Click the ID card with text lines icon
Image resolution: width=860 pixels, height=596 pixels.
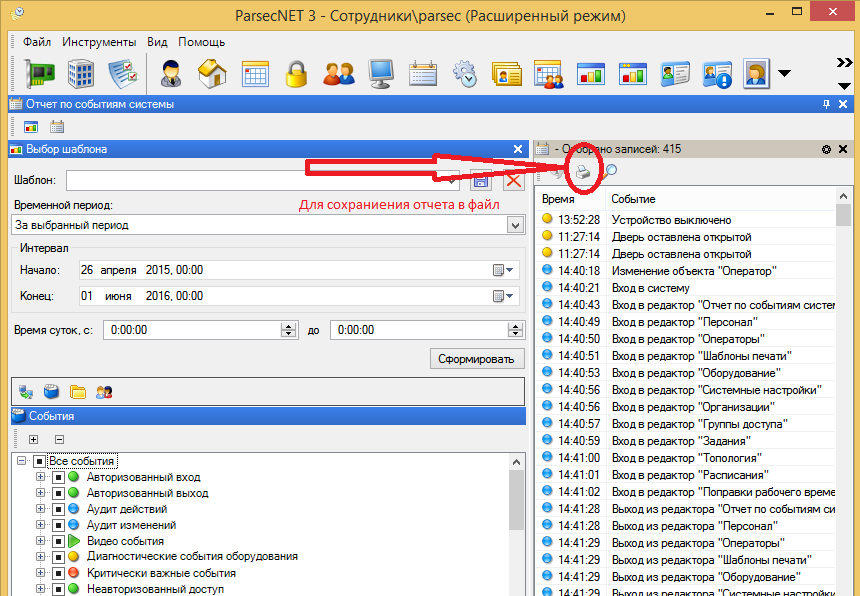pos(675,73)
